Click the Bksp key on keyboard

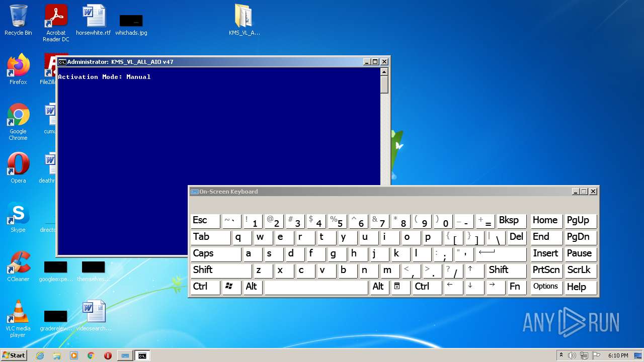point(512,220)
